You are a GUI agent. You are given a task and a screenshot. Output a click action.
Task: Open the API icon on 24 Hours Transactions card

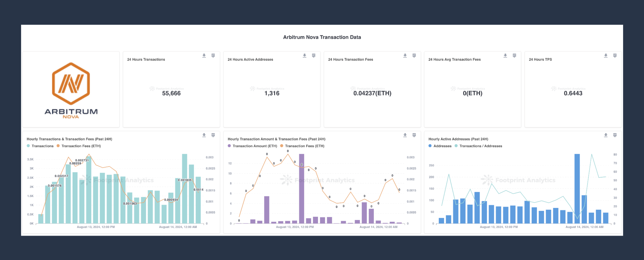point(213,55)
